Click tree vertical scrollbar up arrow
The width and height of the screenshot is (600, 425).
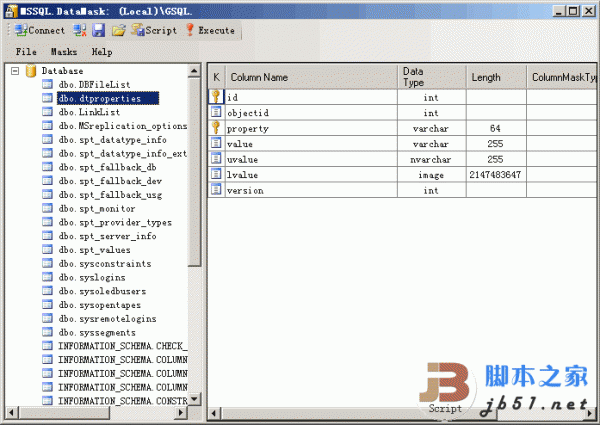coord(194,71)
